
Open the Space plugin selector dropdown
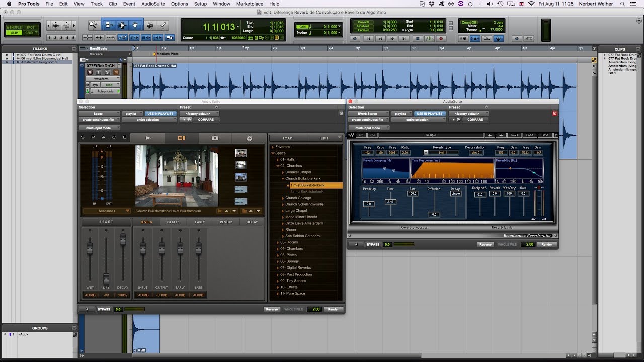tap(99, 114)
